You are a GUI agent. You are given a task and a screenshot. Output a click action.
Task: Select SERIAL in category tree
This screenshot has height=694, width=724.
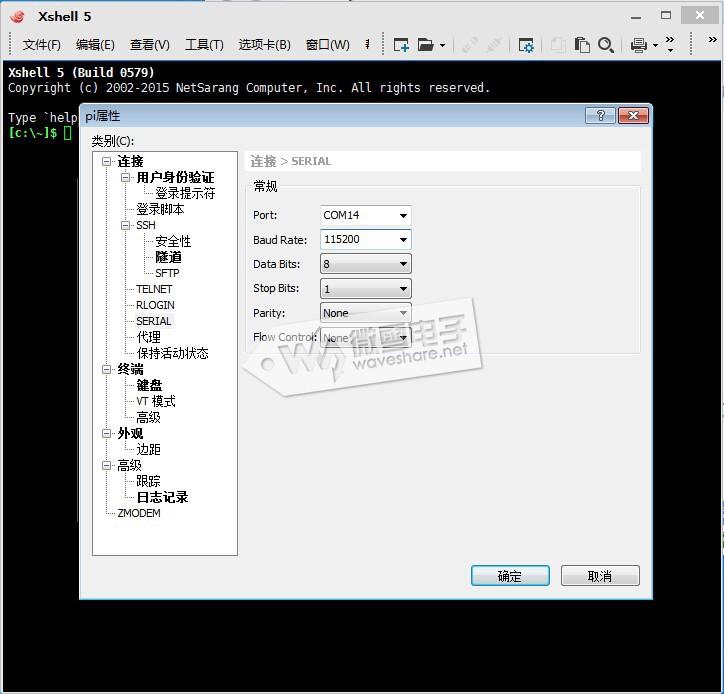(x=153, y=321)
